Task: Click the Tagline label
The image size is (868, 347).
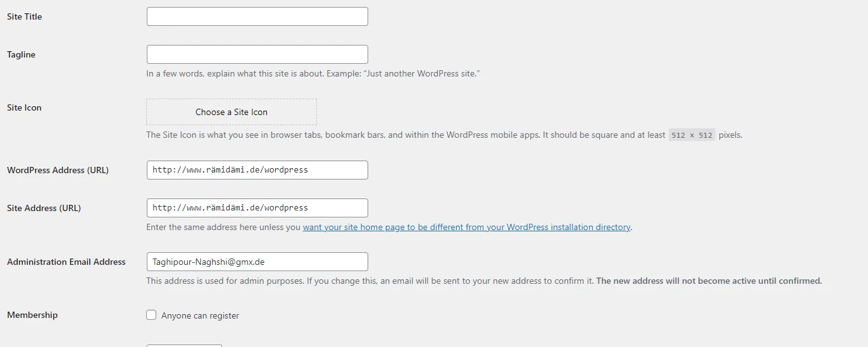Action: [22, 54]
